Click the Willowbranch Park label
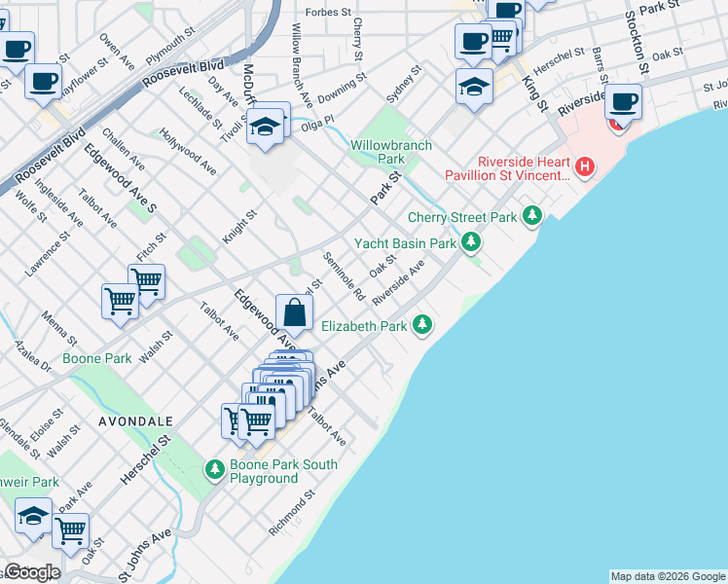The width and height of the screenshot is (728, 584). [391, 152]
